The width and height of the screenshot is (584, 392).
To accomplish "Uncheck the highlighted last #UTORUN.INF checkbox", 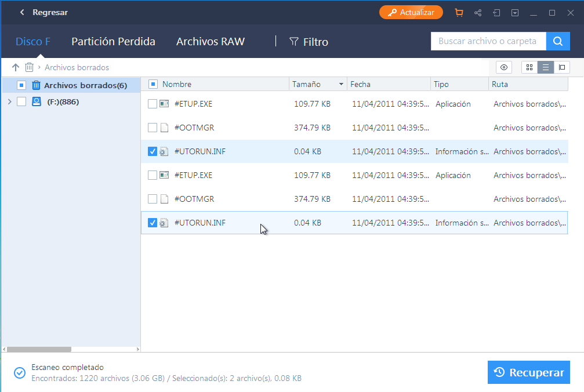I will pos(153,223).
